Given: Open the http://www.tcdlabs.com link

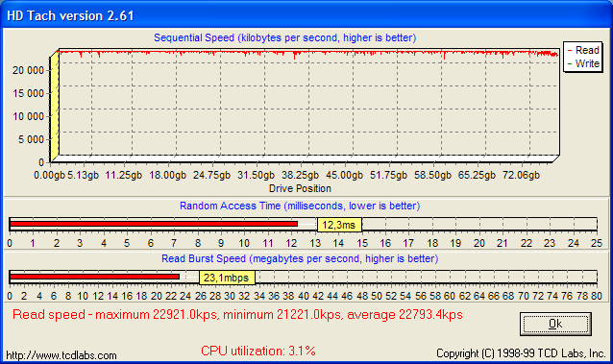Looking at the screenshot, I should click(x=61, y=355).
